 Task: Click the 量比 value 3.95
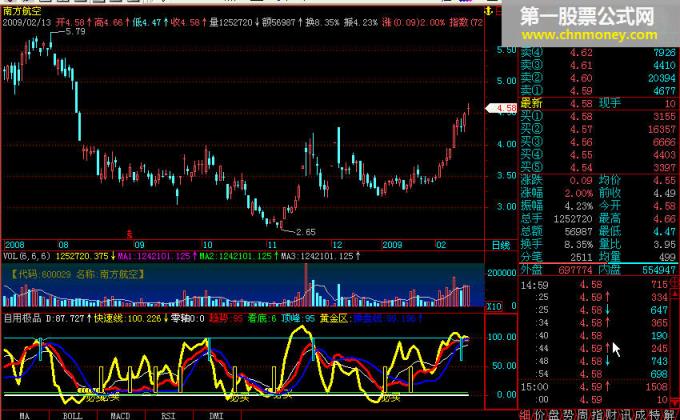(x=664, y=244)
